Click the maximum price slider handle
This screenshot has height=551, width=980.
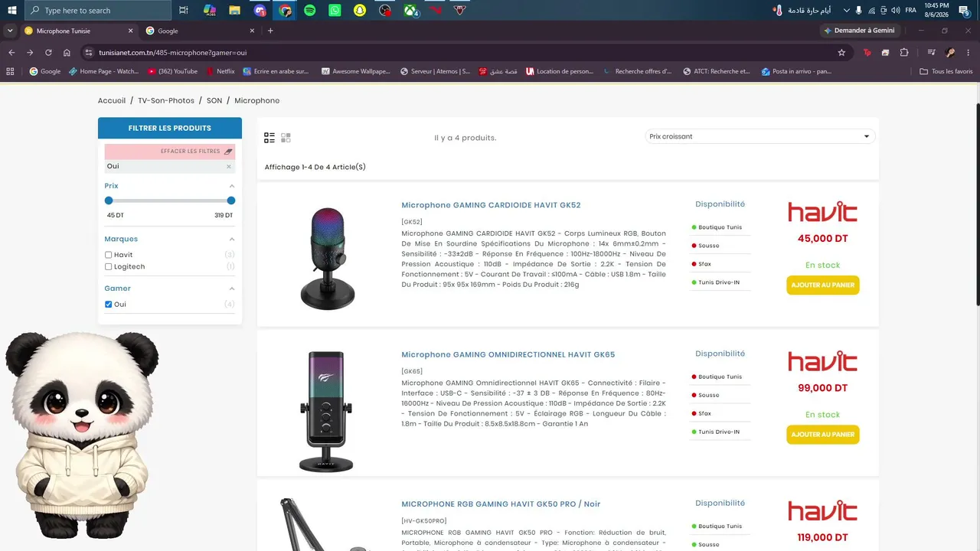click(x=231, y=201)
